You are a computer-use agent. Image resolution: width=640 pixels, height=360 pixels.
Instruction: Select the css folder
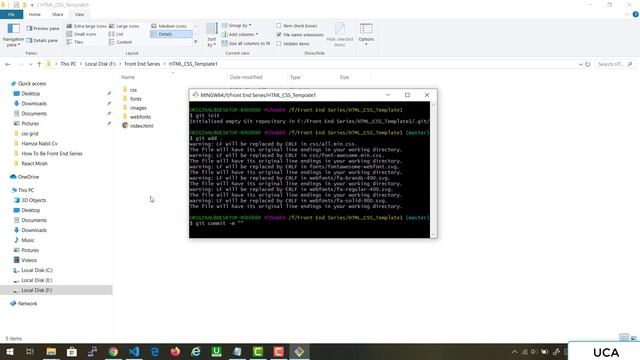coord(133,90)
